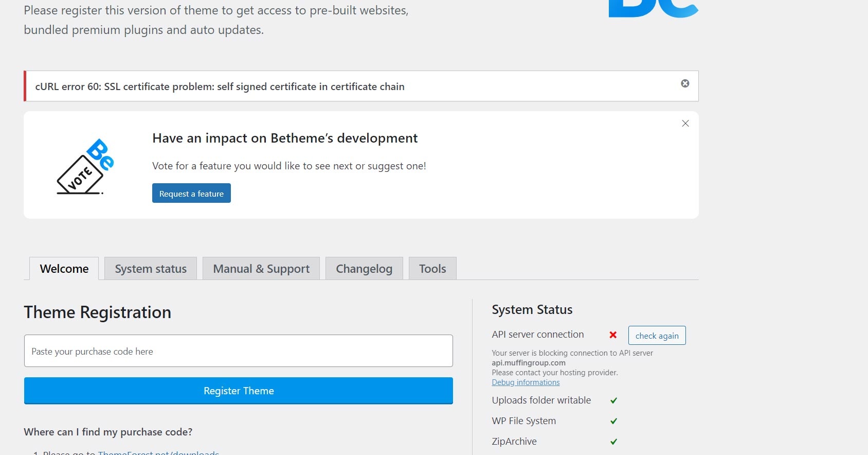
Task: Open the Manual & Support tab
Action: pyautogui.click(x=261, y=269)
